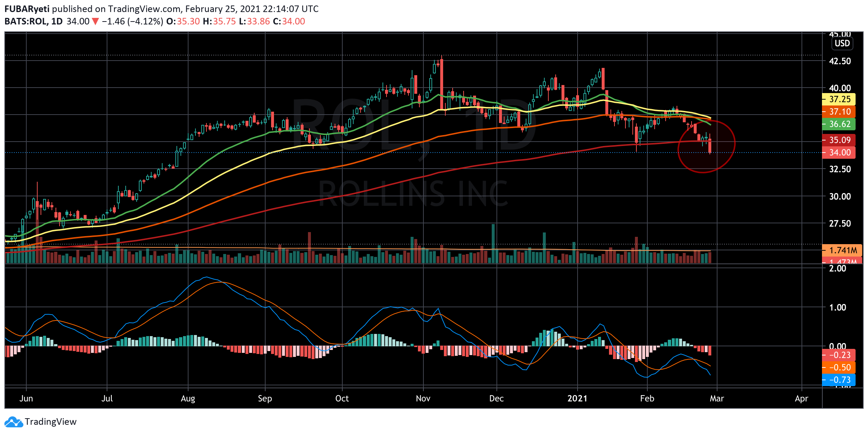Image resolution: width=868 pixels, height=435 pixels.
Task: Click the Feb label on time axis
Action: point(647,398)
